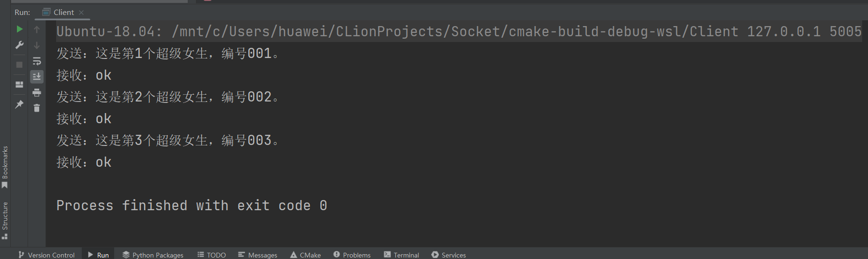Show the CMake tool window

tap(305, 255)
